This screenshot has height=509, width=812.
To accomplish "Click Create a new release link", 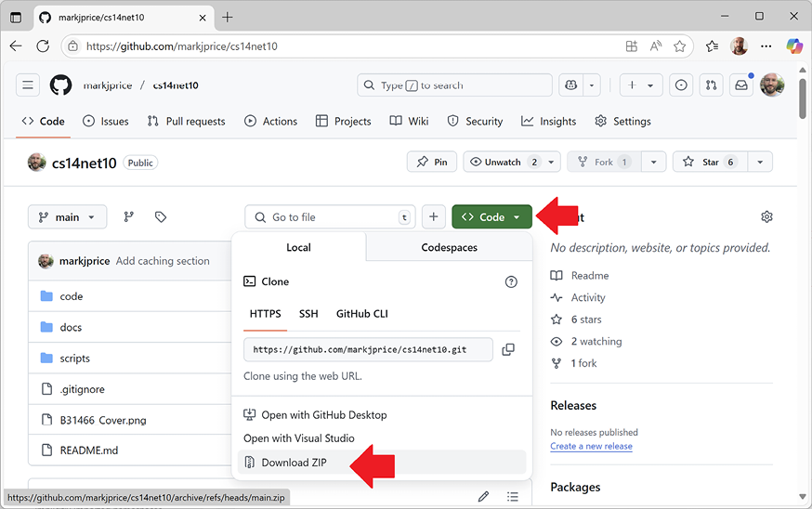I will [591, 447].
